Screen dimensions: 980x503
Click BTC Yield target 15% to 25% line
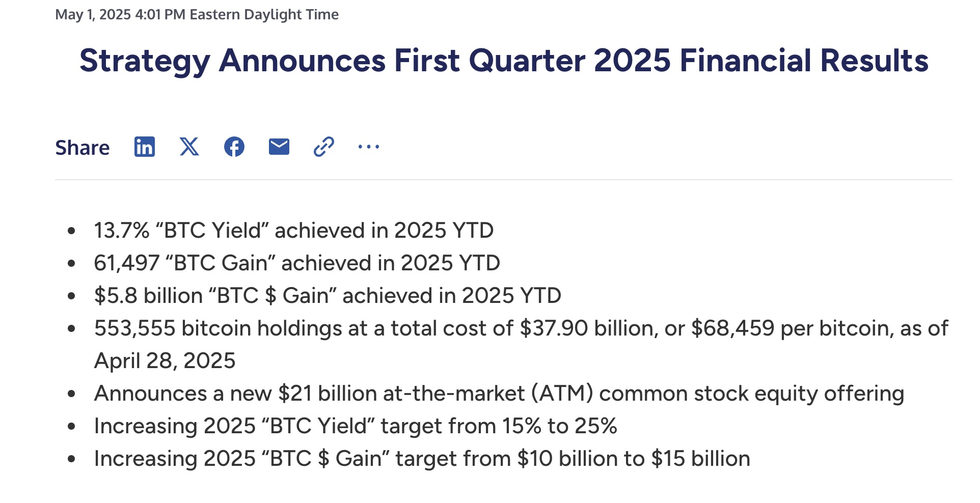pyautogui.click(x=356, y=426)
